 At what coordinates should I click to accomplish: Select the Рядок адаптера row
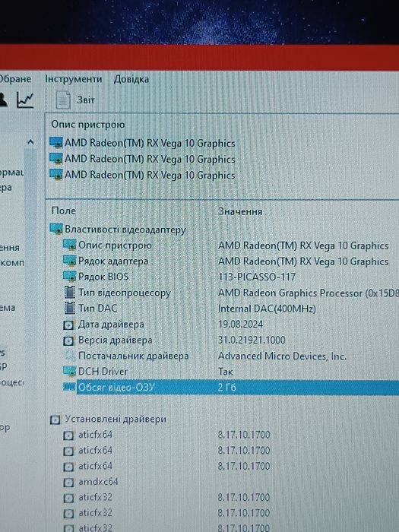tap(226, 261)
